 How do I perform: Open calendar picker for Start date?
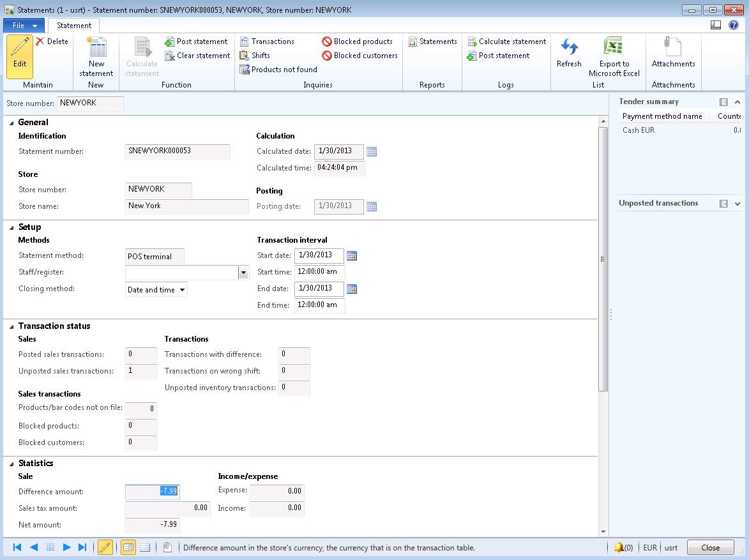pyautogui.click(x=352, y=256)
